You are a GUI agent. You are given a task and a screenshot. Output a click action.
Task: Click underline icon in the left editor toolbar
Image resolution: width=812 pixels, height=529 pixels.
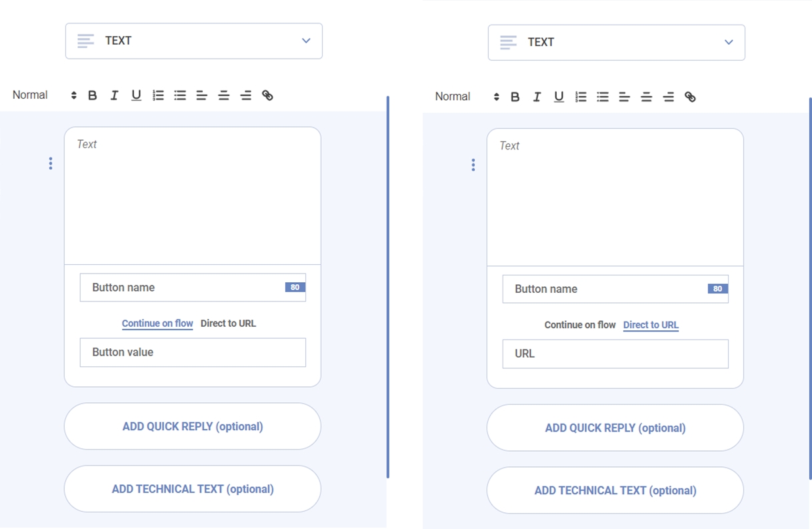(136, 95)
